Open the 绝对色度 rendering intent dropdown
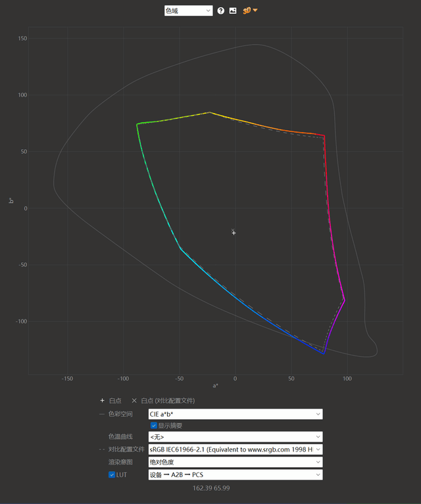The height and width of the screenshot is (504, 421). click(235, 462)
